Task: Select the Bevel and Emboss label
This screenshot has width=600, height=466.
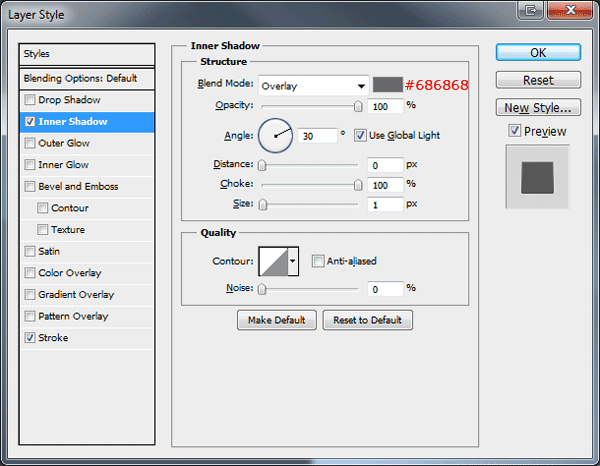Action: [78, 186]
